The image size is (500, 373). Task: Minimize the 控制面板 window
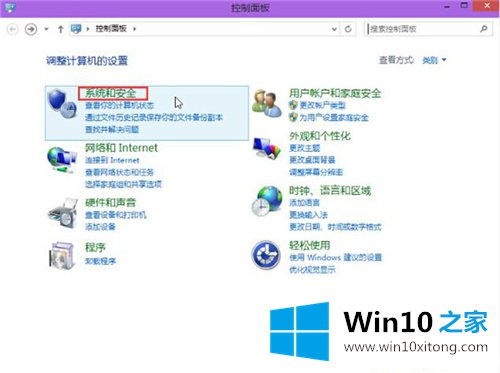click(447, 7)
